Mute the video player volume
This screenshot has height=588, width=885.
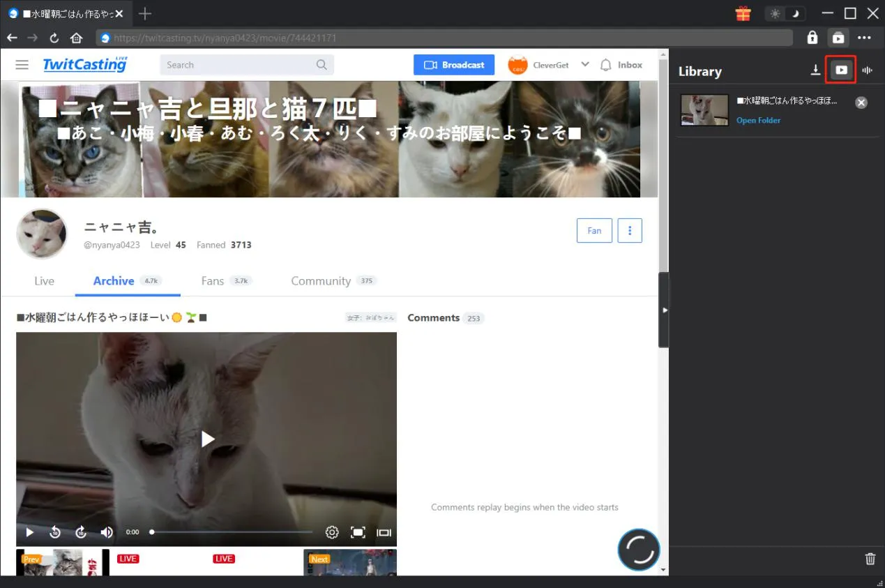tap(107, 532)
